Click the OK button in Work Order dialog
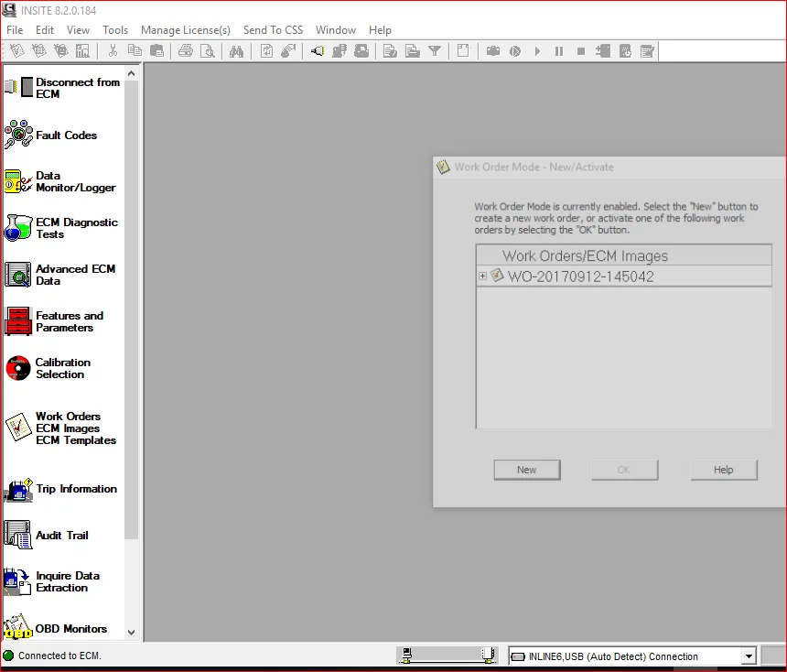This screenshot has width=787, height=672. click(x=624, y=470)
